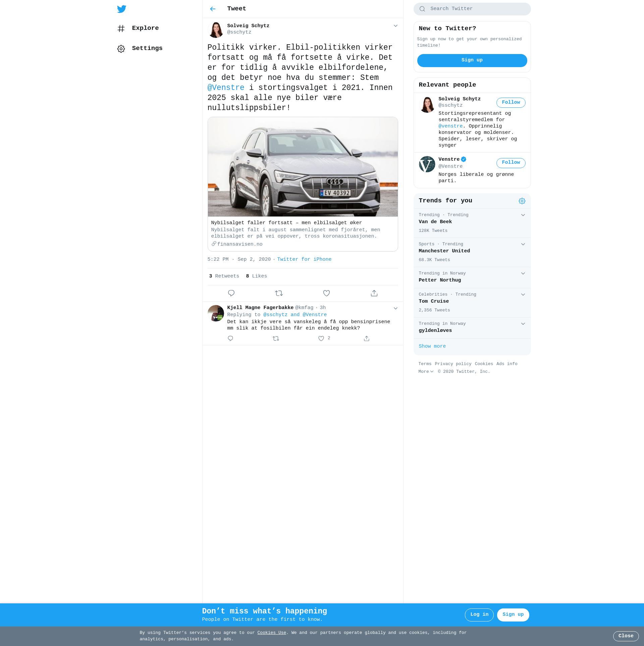Open Solveig Schytz name in Relevant people
The width and height of the screenshot is (644, 646).
point(459,99)
